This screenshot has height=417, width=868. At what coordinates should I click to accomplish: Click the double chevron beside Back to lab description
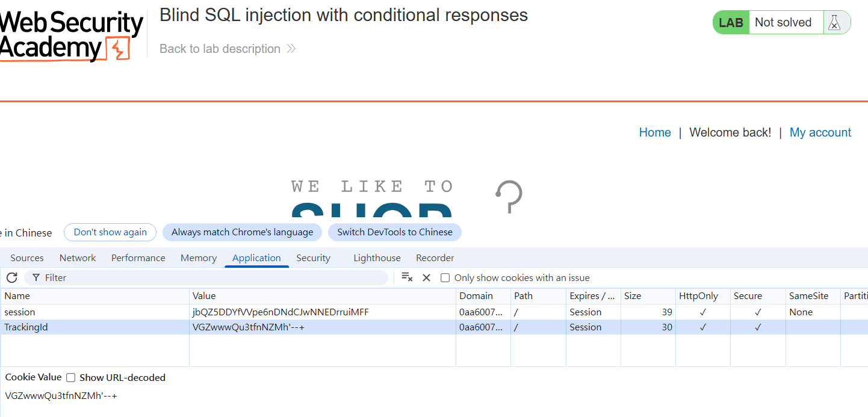[x=291, y=49]
